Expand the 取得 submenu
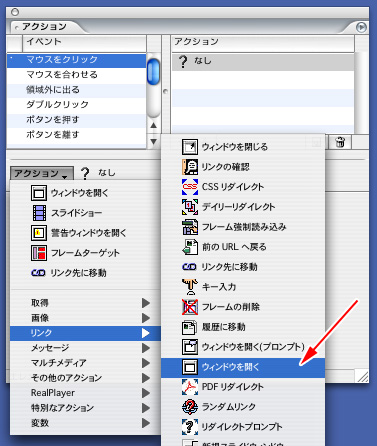Image resolution: width=377 pixels, height=446 pixels. click(85, 303)
